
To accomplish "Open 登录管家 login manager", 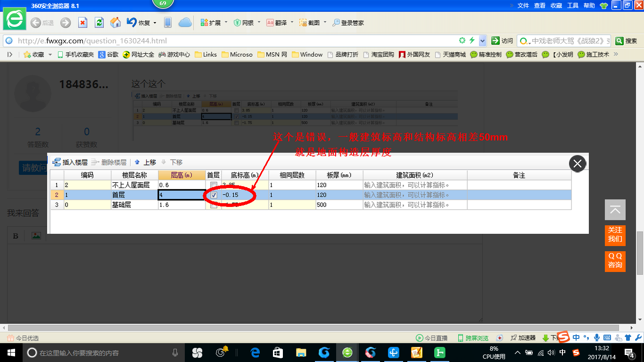I will pos(348,23).
